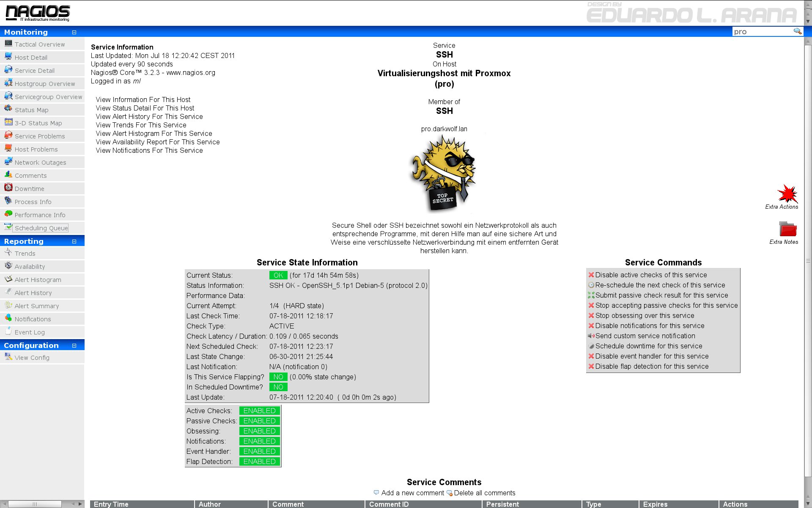
Task: Open Alert Summary menu entry
Action: [x=37, y=306]
